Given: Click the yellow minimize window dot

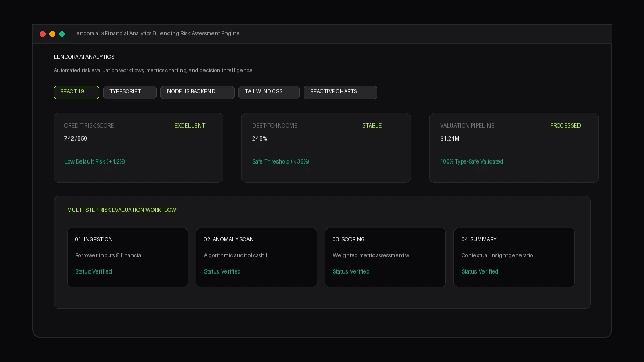Looking at the screenshot, I should click(53, 34).
